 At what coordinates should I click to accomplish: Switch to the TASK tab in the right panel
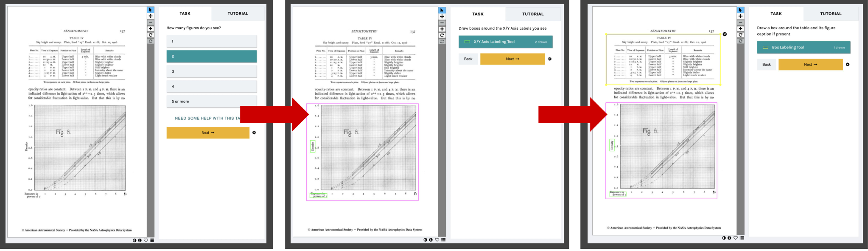click(x=776, y=14)
